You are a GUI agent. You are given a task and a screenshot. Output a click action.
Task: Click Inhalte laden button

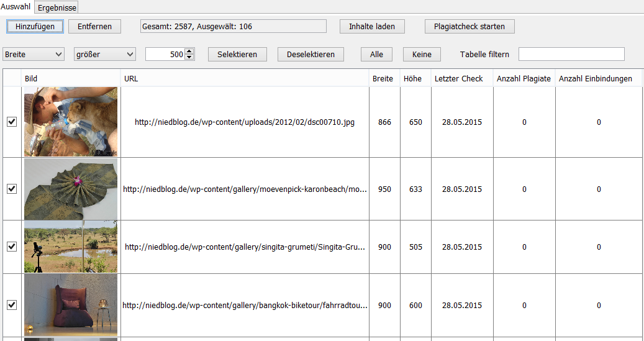(372, 26)
